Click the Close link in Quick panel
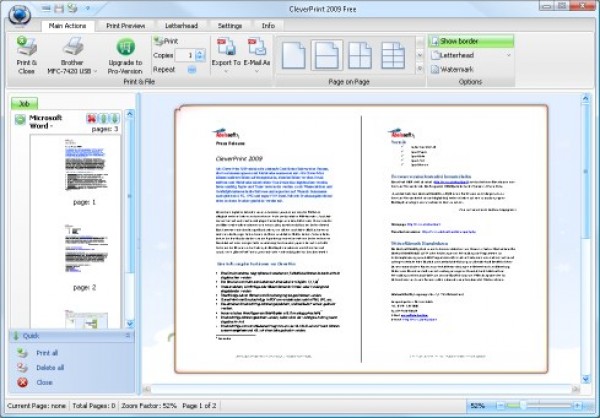 click(x=44, y=382)
